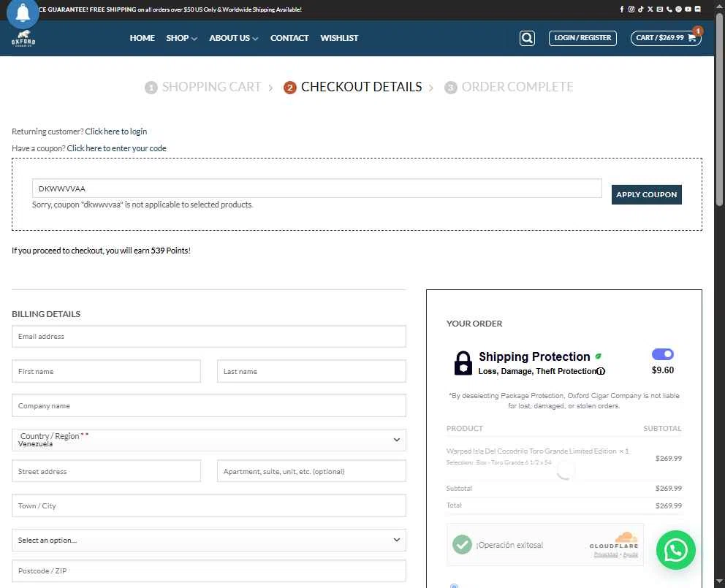Click the coupon not applicable error message
Screen dimensions: 725x588
[143, 205]
